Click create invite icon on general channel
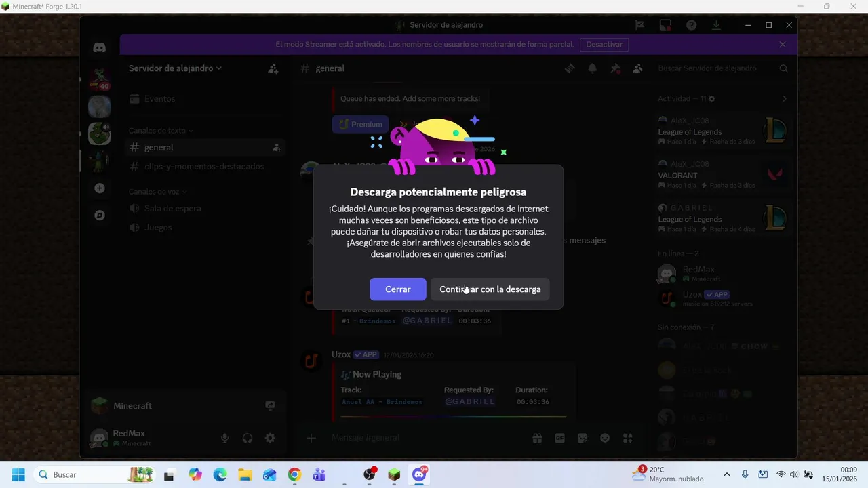Image resolution: width=868 pixels, height=488 pixels. click(x=277, y=148)
